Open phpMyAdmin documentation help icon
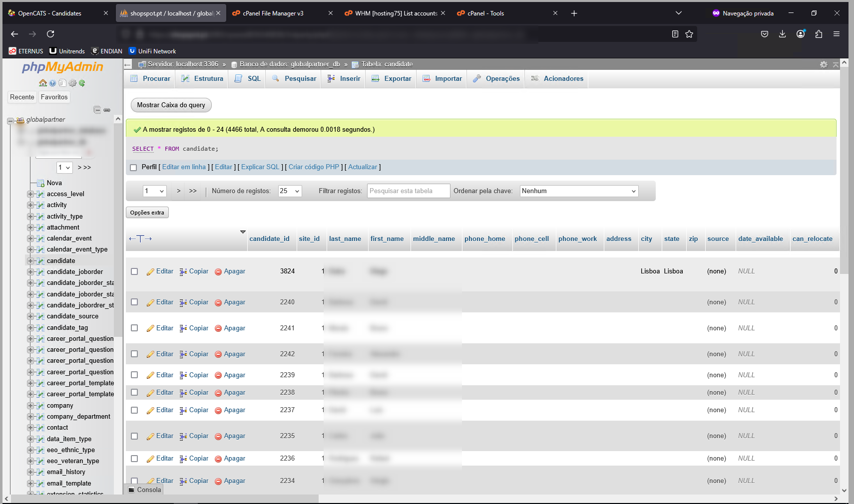Image resolution: width=854 pixels, height=504 pixels. coord(52,83)
